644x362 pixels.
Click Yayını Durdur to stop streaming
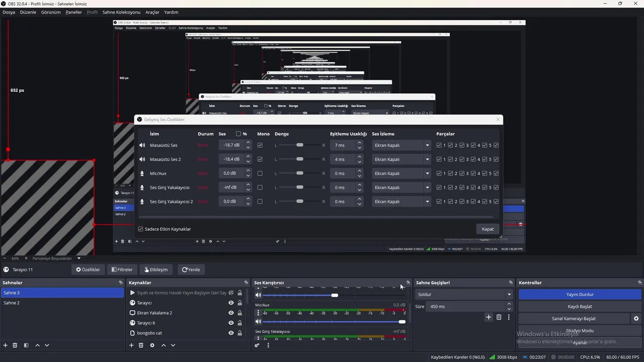580,295
